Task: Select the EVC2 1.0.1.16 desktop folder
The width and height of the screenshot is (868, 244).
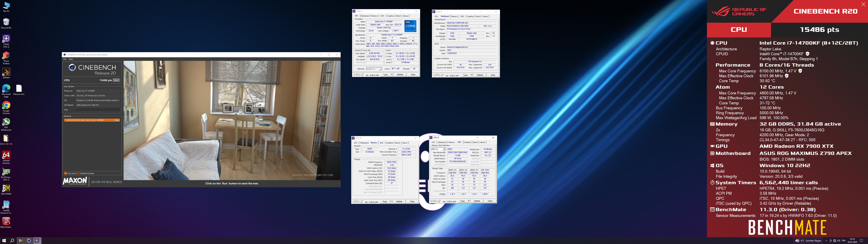Action: point(6,140)
